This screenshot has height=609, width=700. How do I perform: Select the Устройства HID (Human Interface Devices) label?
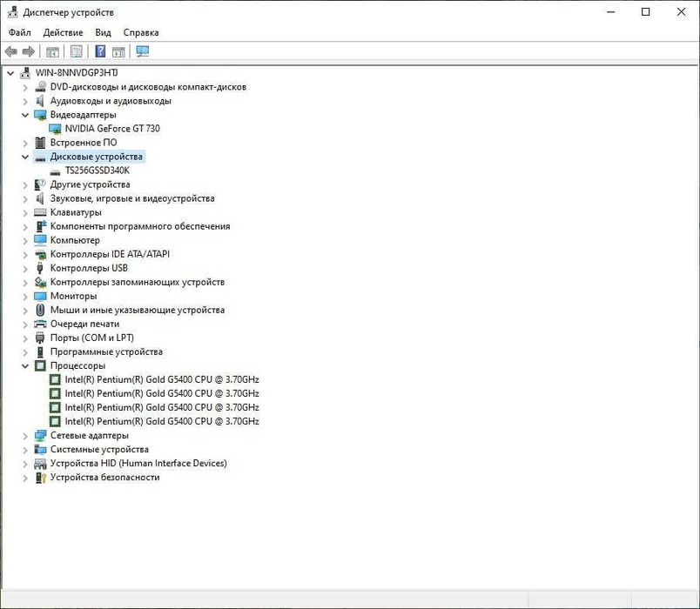138,464
